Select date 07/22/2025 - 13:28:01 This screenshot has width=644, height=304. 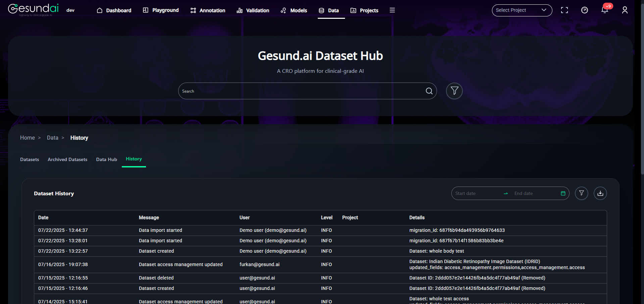pyautogui.click(x=63, y=241)
